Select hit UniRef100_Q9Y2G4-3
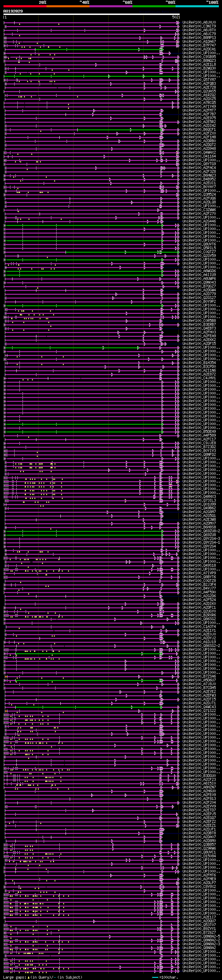 click(x=202, y=539)
